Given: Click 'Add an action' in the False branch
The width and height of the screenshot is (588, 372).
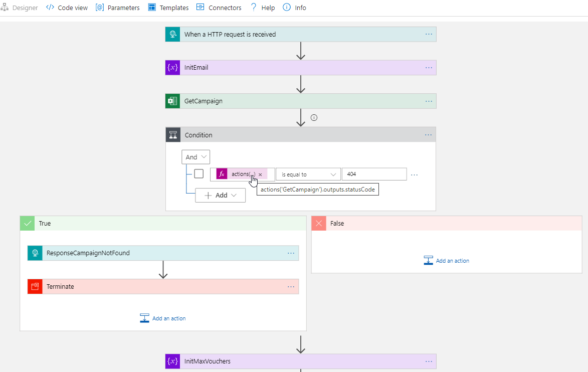Looking at the screenshot, I should 446,260.
